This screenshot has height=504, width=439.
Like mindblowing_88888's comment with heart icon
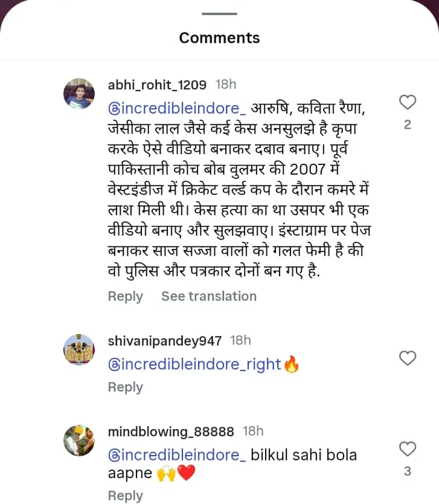point(408,449)
